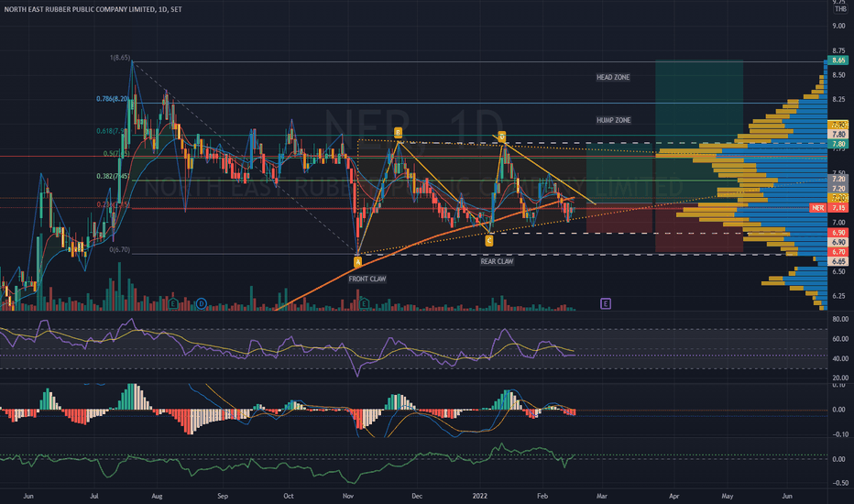Click Nov on the time axis
The width and height of the screenshot is (854, 504).
tap(348, 496)
